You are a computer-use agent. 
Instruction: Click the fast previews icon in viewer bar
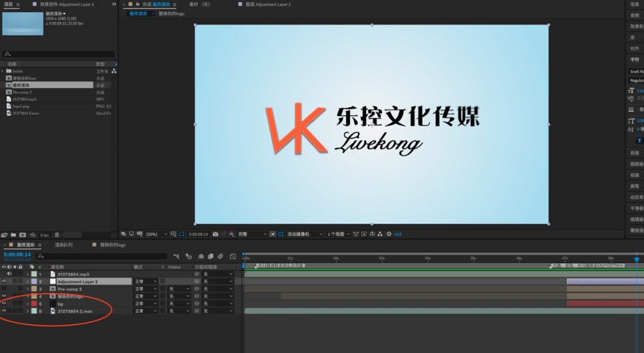point(364,234)
